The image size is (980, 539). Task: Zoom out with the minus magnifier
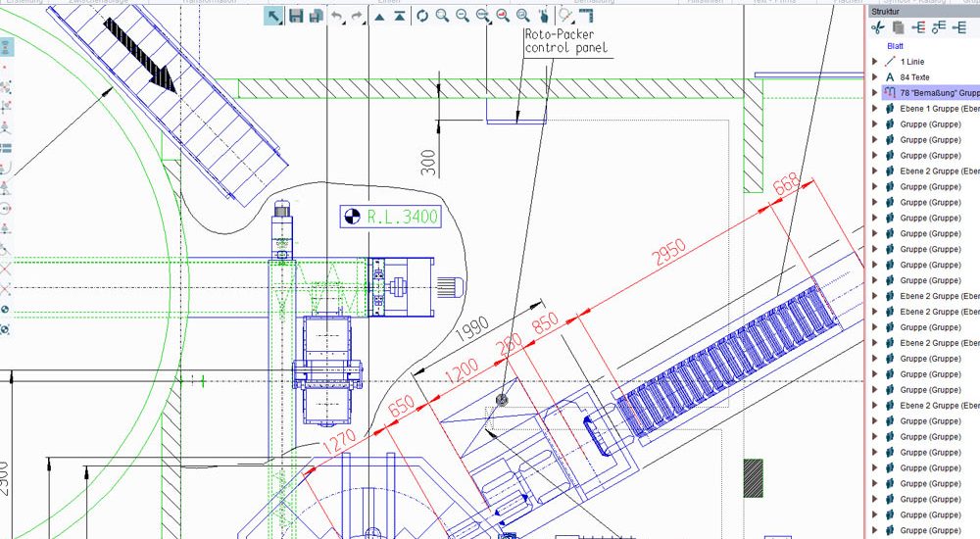463,16
